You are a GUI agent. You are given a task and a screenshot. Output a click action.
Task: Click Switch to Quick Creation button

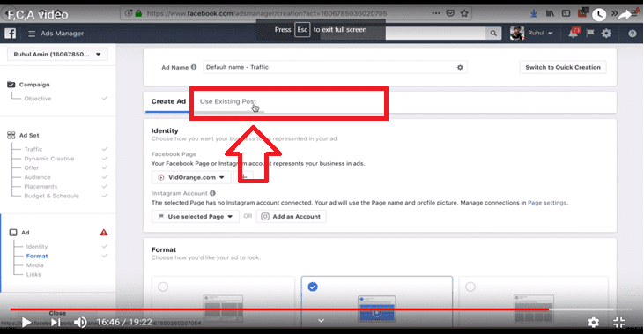coord(563,67)
